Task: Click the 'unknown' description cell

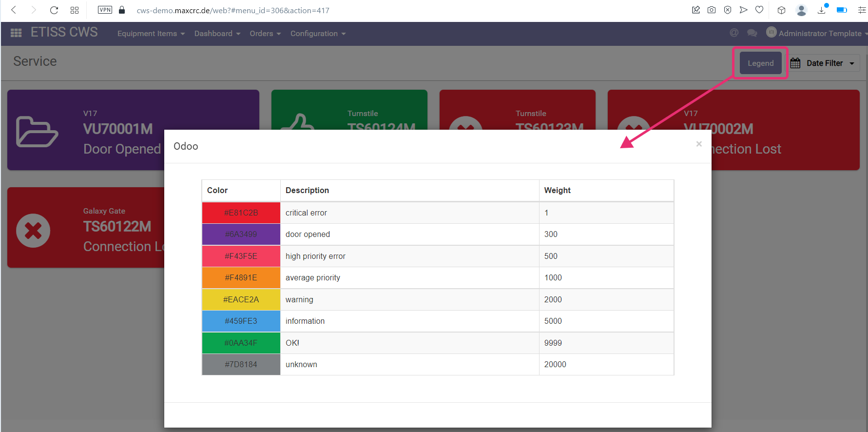Action: (x=410, y=364)
